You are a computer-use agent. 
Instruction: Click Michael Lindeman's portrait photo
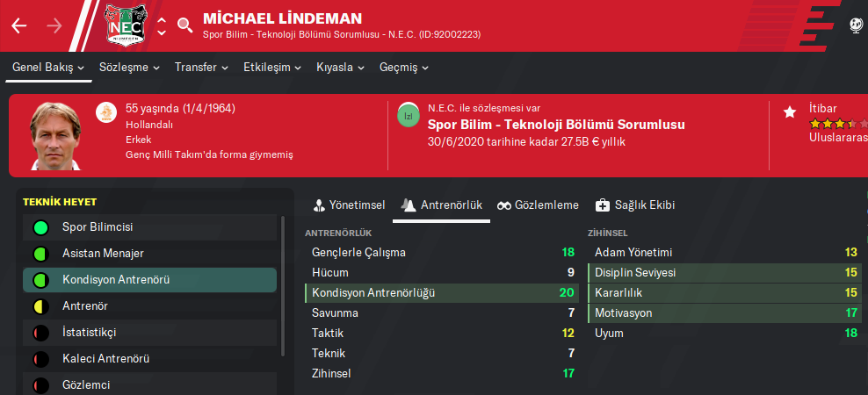pyautogui.click(x=57, y=135)
